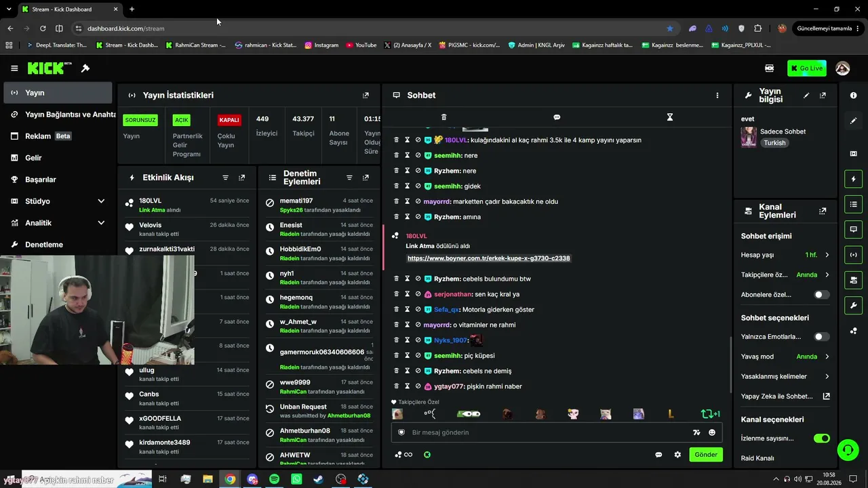Screen dimensions: 868x488
Task: Toggle the Abonelere özel switch
Action: [x=821, y=295]
